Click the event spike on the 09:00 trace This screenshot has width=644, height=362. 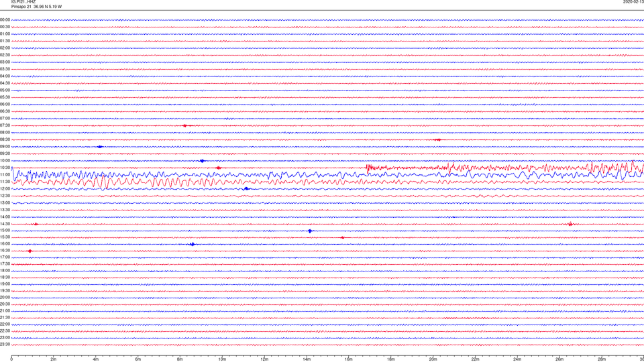click(100, 147)
